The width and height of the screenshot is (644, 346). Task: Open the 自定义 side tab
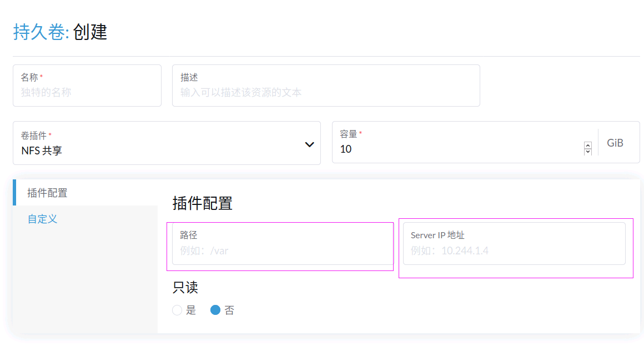coord(42,219)
